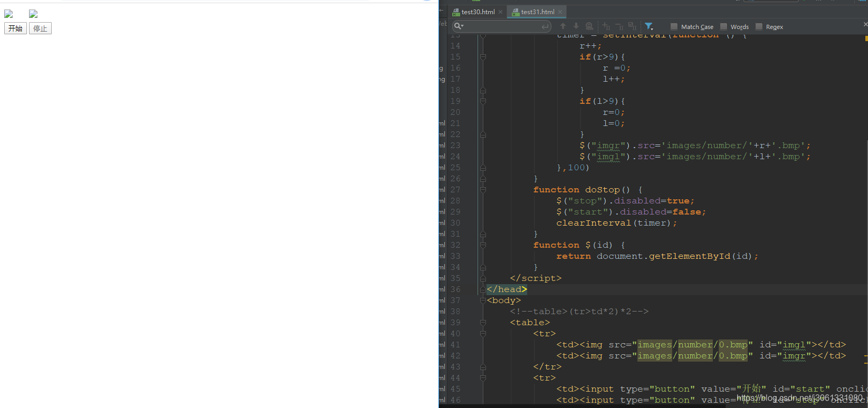Click 'l++;' statement on line 17
Screen dimensions: 868x408
point(614,79)
